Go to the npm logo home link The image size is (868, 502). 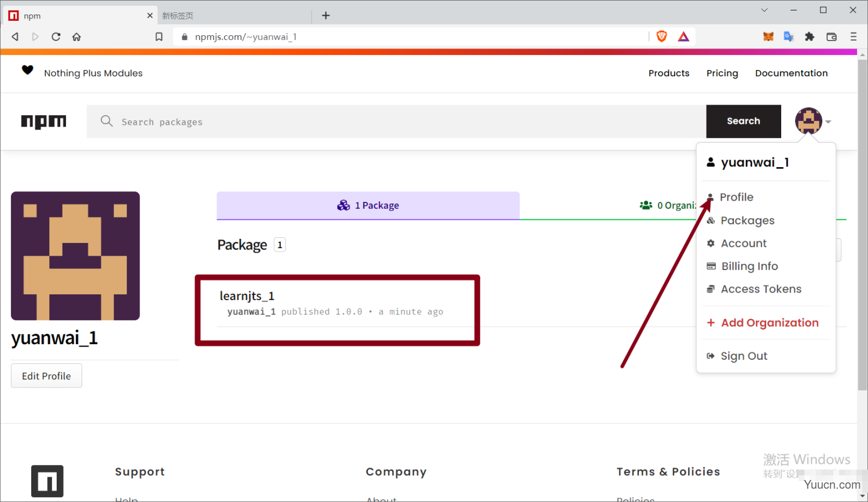44,121
